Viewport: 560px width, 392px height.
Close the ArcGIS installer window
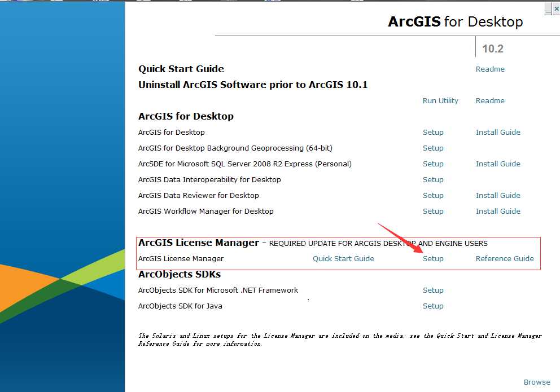coord(557,9)
